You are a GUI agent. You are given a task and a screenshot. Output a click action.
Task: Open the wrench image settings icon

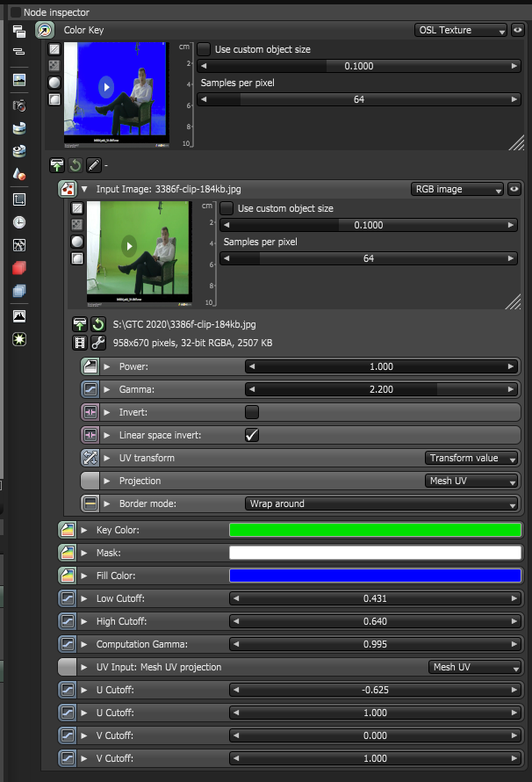98,343
